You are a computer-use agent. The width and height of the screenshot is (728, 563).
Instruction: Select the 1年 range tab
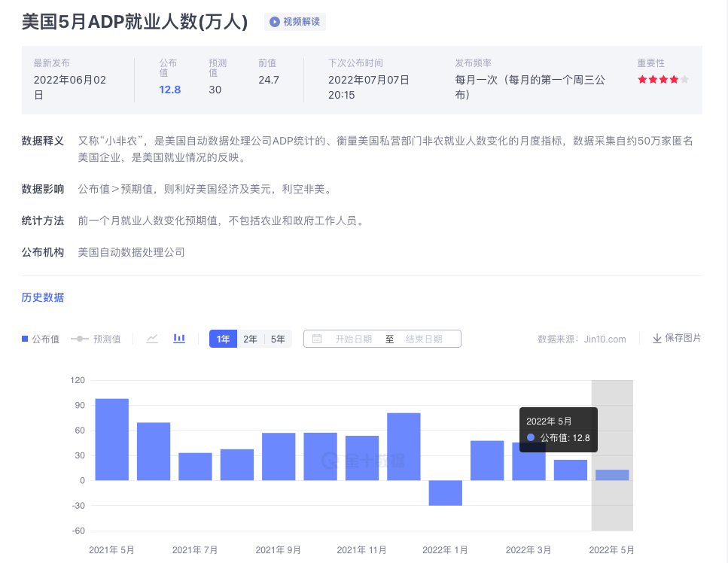[x=224, y=339]
